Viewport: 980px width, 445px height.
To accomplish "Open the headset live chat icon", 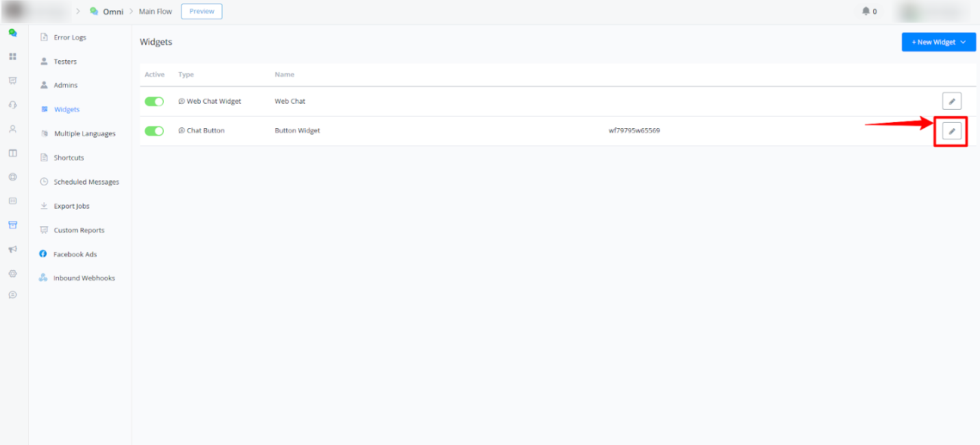I will click(12, 105).
